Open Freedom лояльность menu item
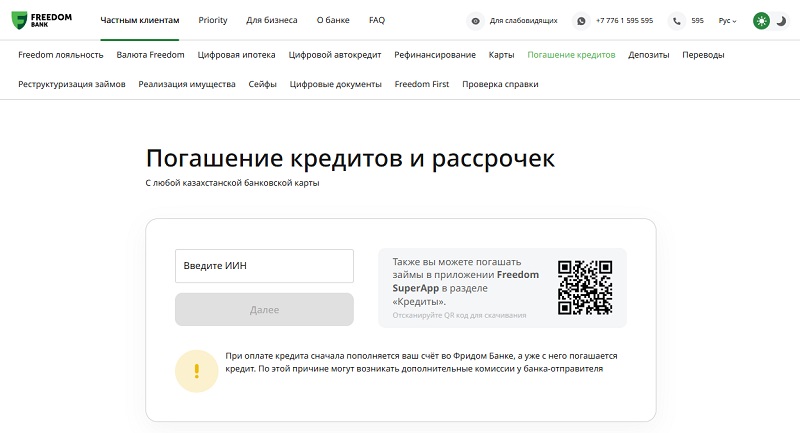Viewport: 800px width, 433px height. (x=61, y=55)
